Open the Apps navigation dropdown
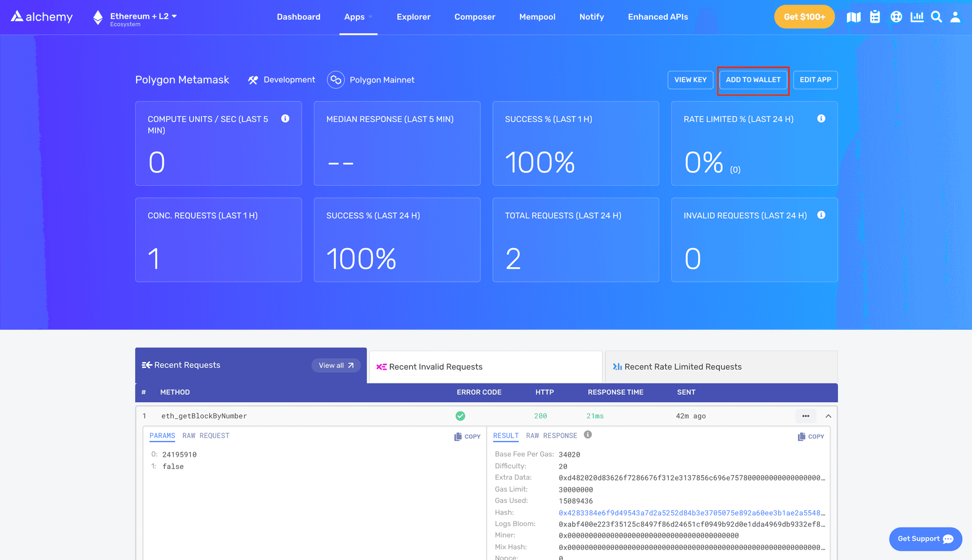The height and width of the screenshot is (560, 972). coord(358,17)
